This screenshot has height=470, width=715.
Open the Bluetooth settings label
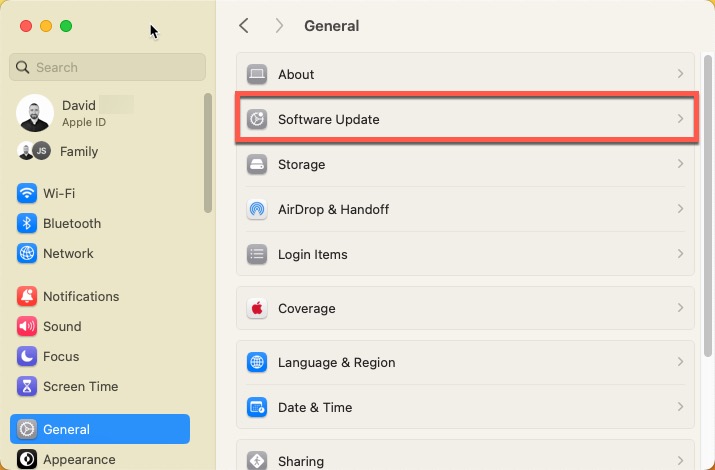pos(72,223)
